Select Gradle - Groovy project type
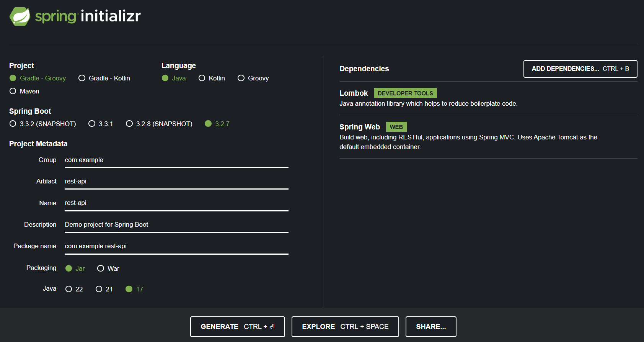 pyautogui.click(x=37, y=78)
